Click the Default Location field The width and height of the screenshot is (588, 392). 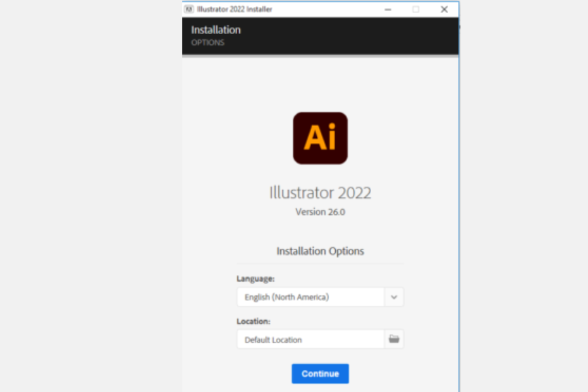click(x=310, y=340)
